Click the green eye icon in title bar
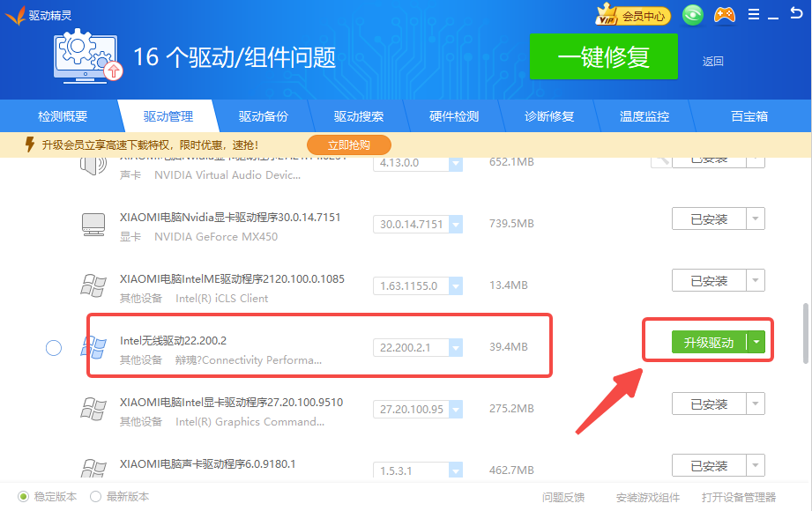The image size is (812, 511). click(x=694, y=16)
